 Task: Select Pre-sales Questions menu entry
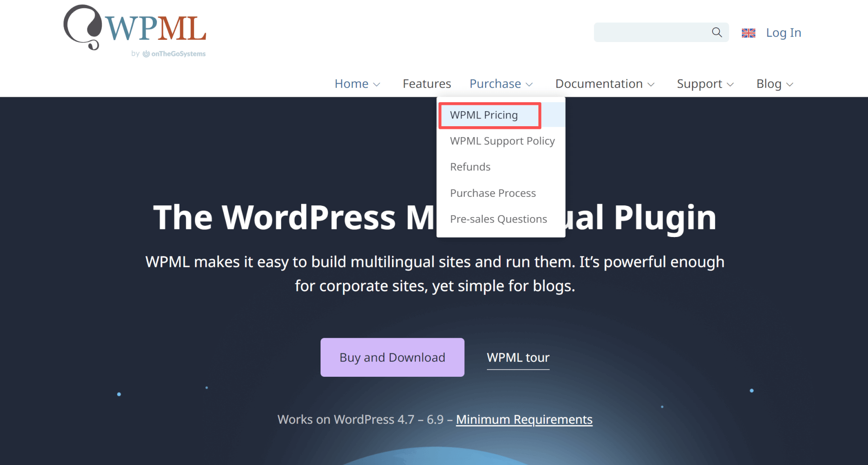coord(498,219)
